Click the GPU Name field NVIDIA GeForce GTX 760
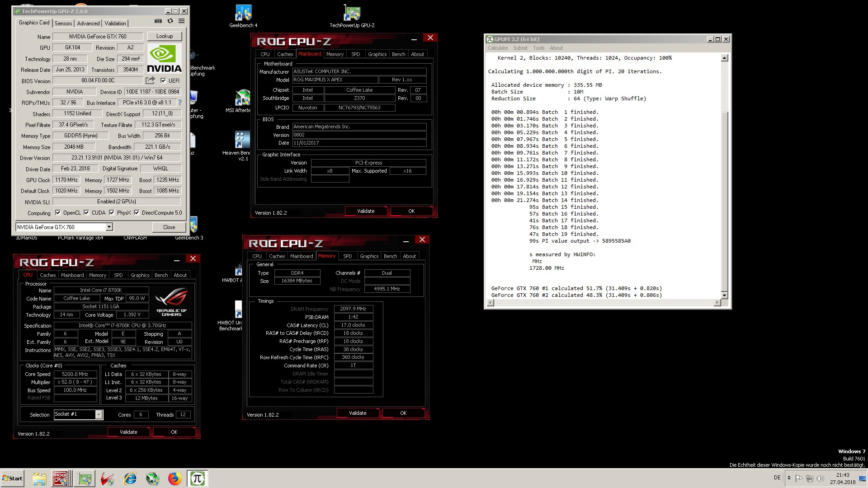Image resolution: width=868 pixels, height=488 pixels. tap(98, 37)
